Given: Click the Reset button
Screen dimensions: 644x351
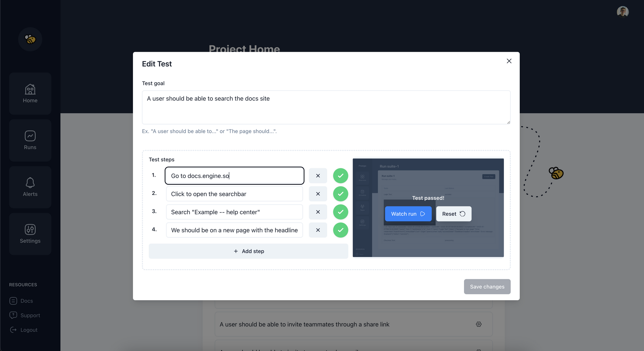Looking at the screenshot, I should [453, 214].
